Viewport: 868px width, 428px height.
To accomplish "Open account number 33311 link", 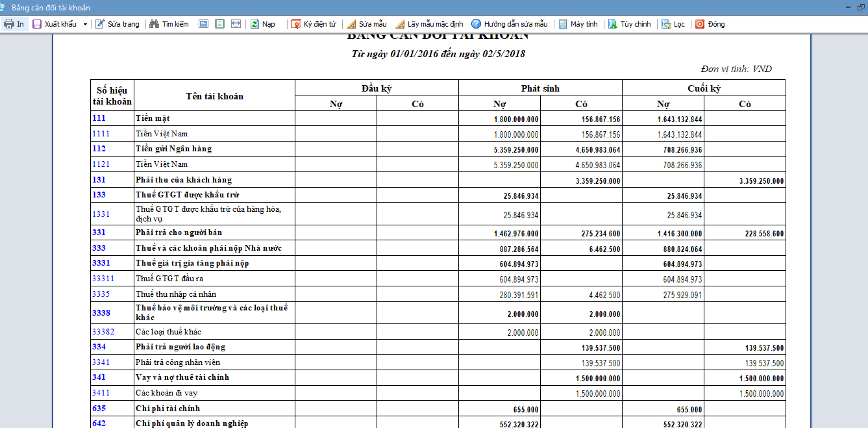I will click(x=103, y=279).
